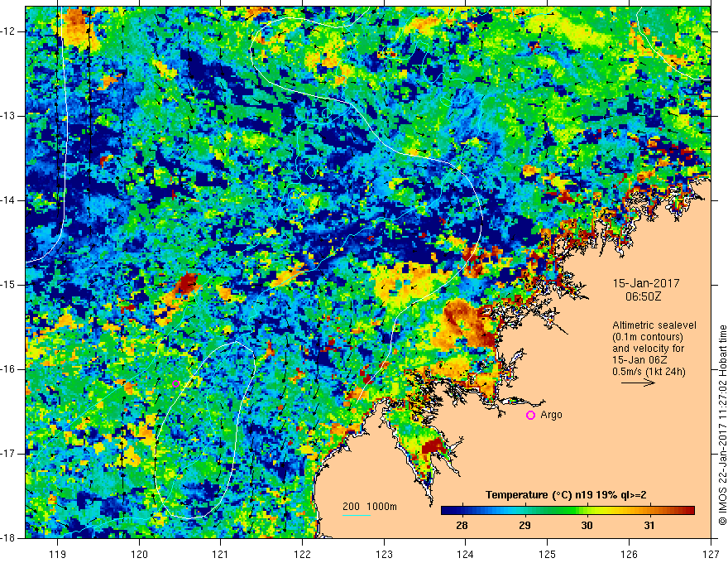Click longitude axis label '123'
728x563 pixels.
click(x=384, y=554)
